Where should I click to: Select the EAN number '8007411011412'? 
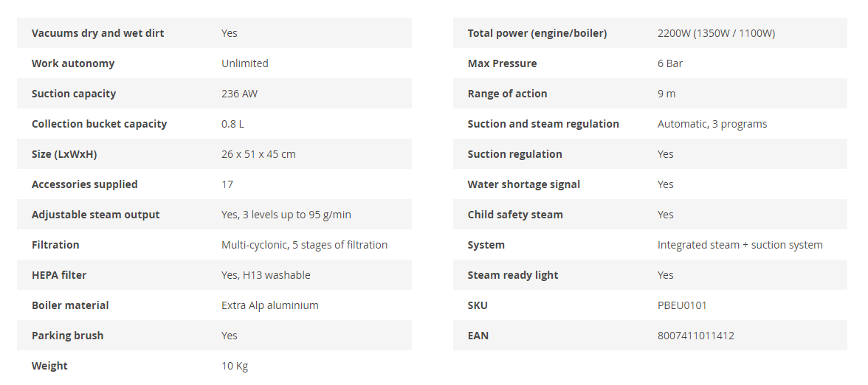pos(695,336)
